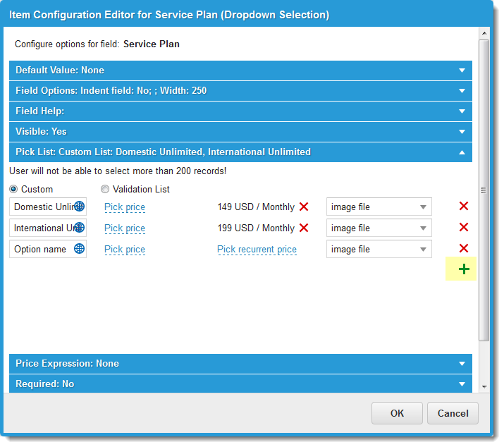
Task: Remove the 149 USD Monthly recurrent price
Action: click(x=304, y=207)
